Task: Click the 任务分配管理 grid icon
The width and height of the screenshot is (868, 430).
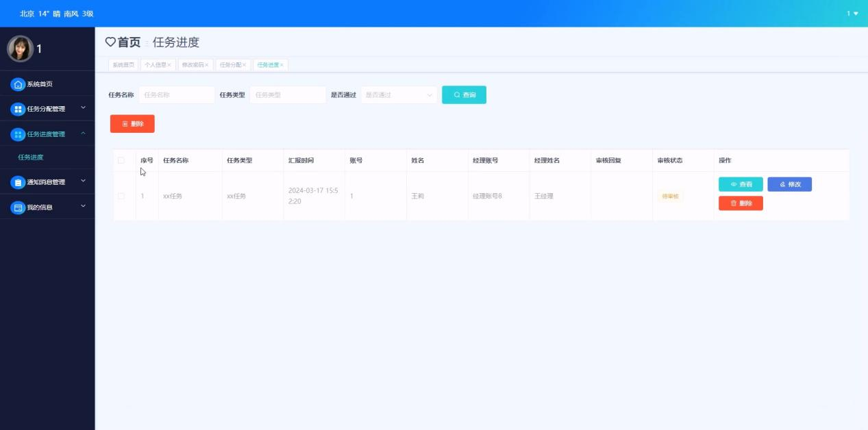Action: click(18, 109)
